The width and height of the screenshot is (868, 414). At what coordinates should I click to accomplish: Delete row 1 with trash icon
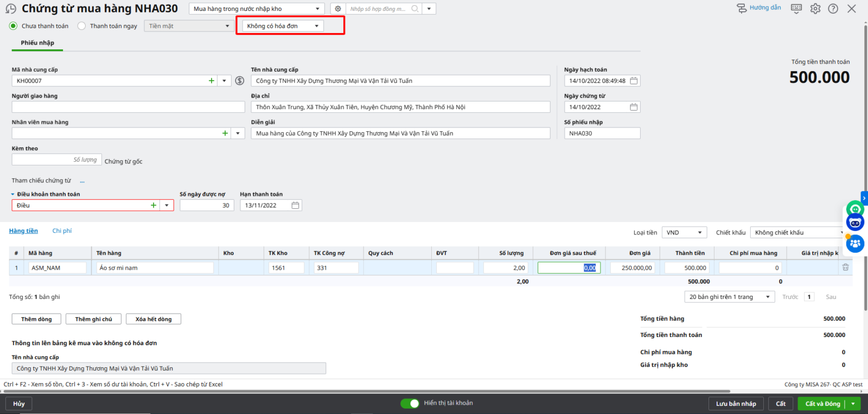(x=845, y=267)
